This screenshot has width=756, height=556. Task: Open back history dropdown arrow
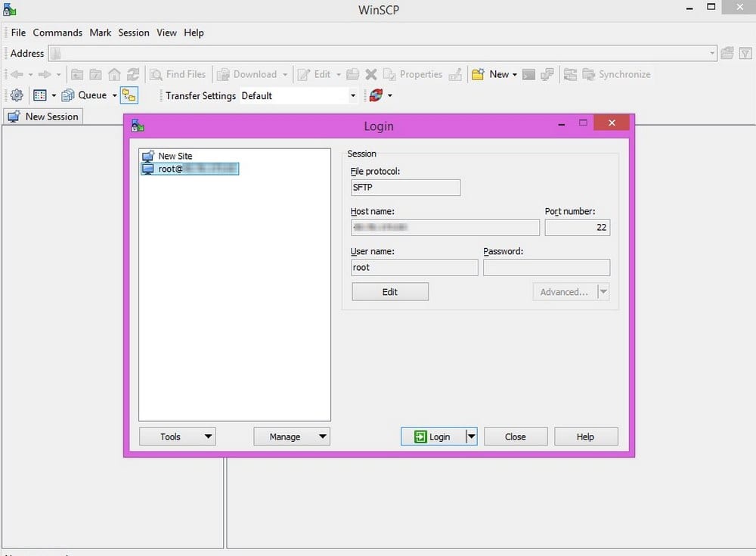tap(30, 75)
